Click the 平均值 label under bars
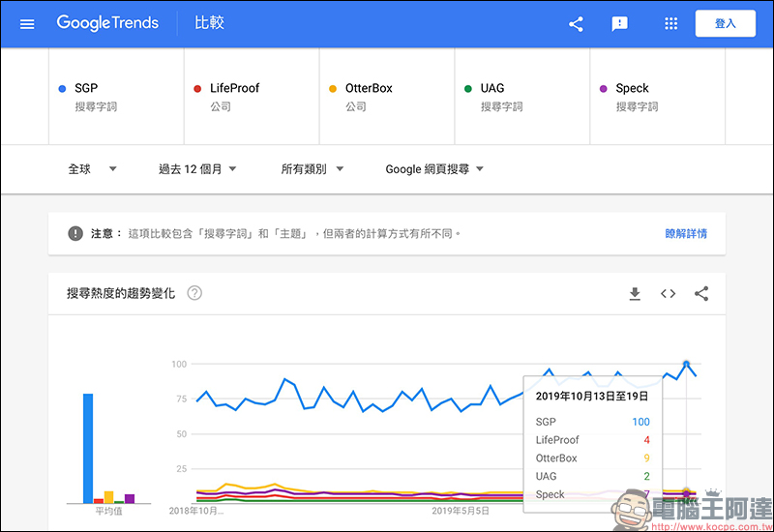 pos(108,511)
